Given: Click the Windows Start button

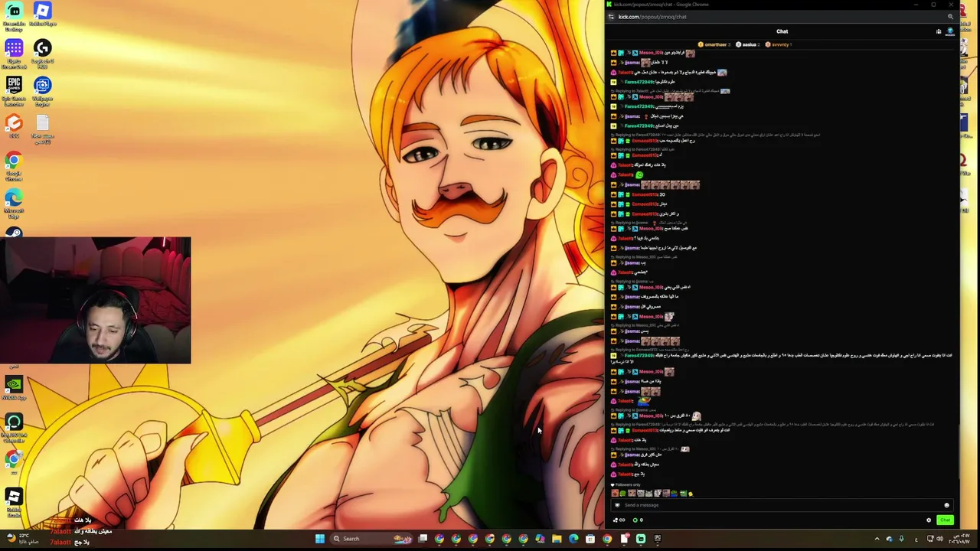Looking at the screenshot, I should click(x=319, y=539).
